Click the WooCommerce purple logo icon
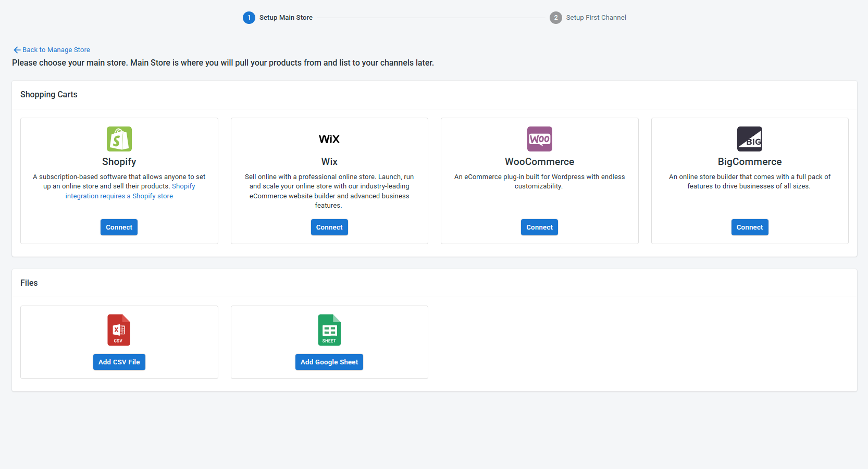868x469 pixels. tap(539, 139)
